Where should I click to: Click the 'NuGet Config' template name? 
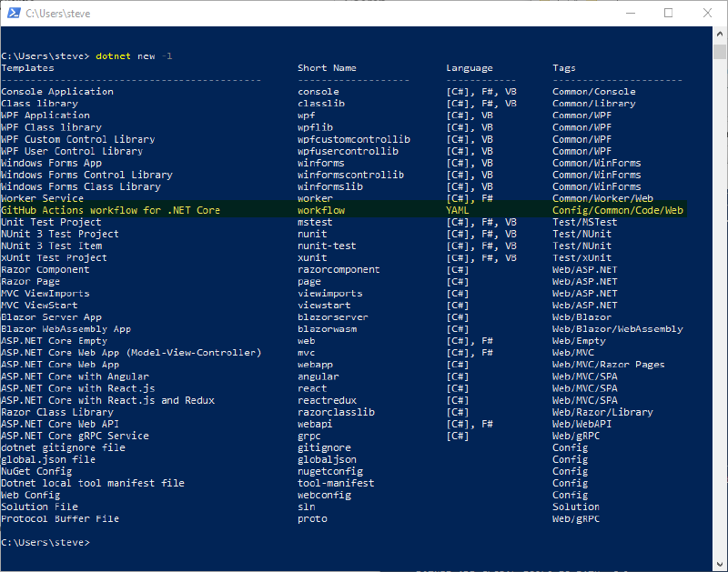(x=36, y=472)
